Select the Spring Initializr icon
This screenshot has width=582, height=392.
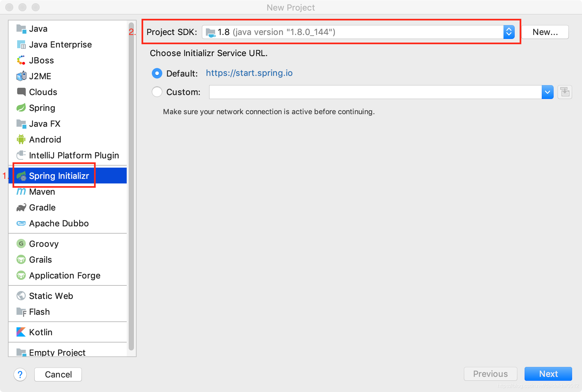[x=21, y=176]
